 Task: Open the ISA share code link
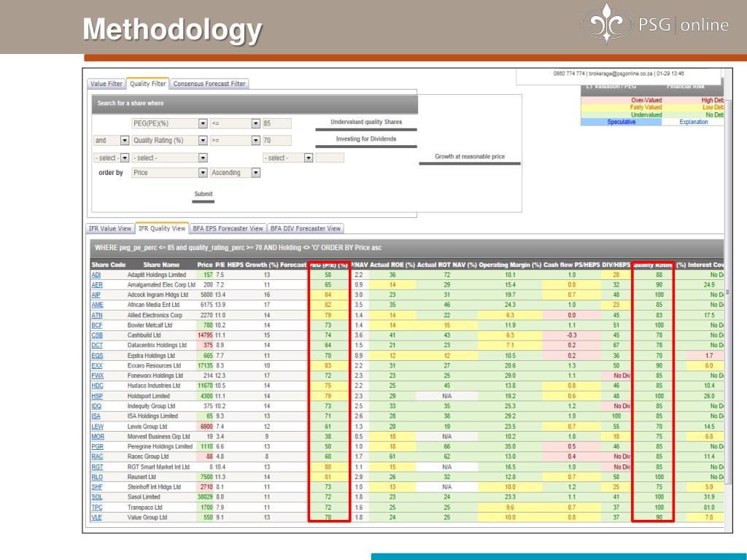(x=96, y=416)
